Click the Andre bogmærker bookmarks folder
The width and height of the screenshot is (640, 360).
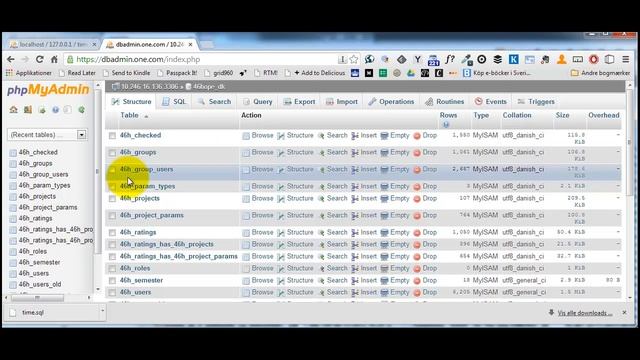click(x=600, y=73)
